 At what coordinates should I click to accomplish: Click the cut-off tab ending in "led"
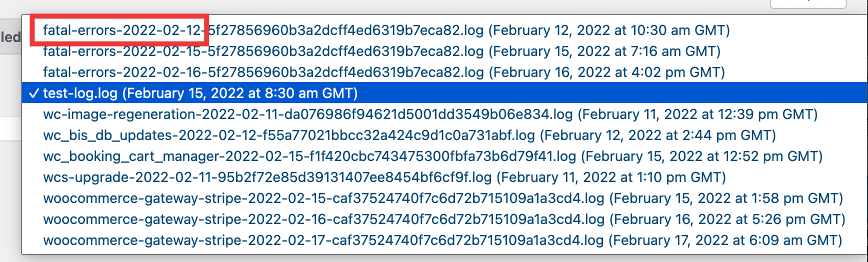10,37
